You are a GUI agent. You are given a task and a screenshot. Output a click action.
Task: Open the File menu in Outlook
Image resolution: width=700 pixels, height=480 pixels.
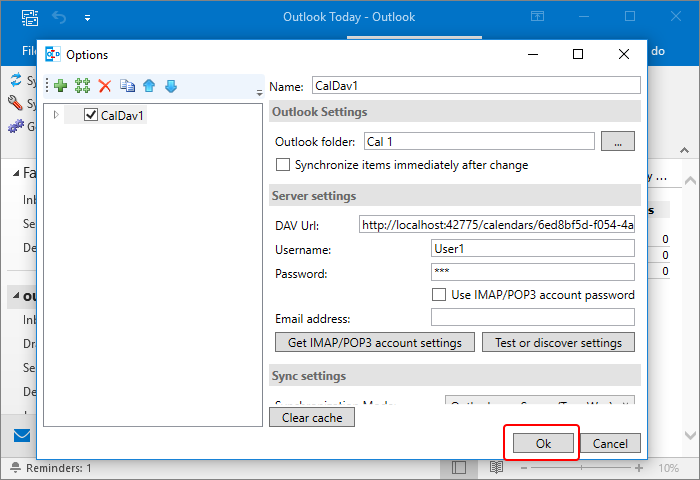coord(29,51)
